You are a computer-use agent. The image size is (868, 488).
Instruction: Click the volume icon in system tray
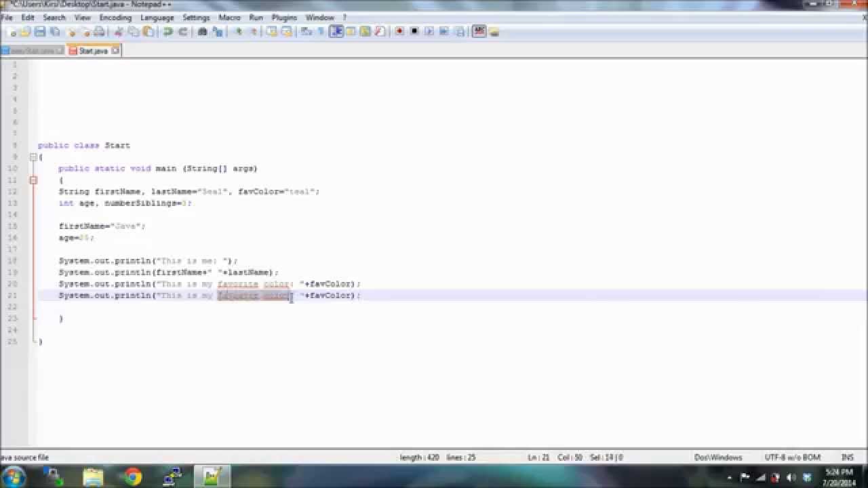(x=791, y=477)
